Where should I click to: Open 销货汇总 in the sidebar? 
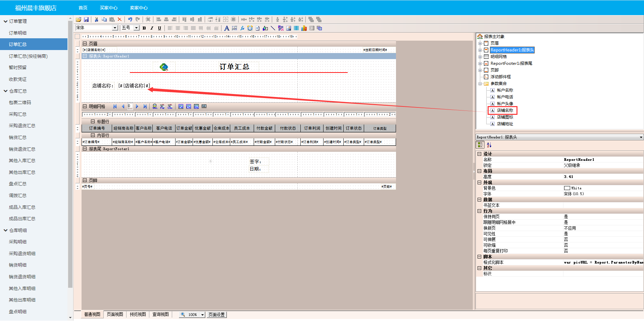[x=18, y=137]
